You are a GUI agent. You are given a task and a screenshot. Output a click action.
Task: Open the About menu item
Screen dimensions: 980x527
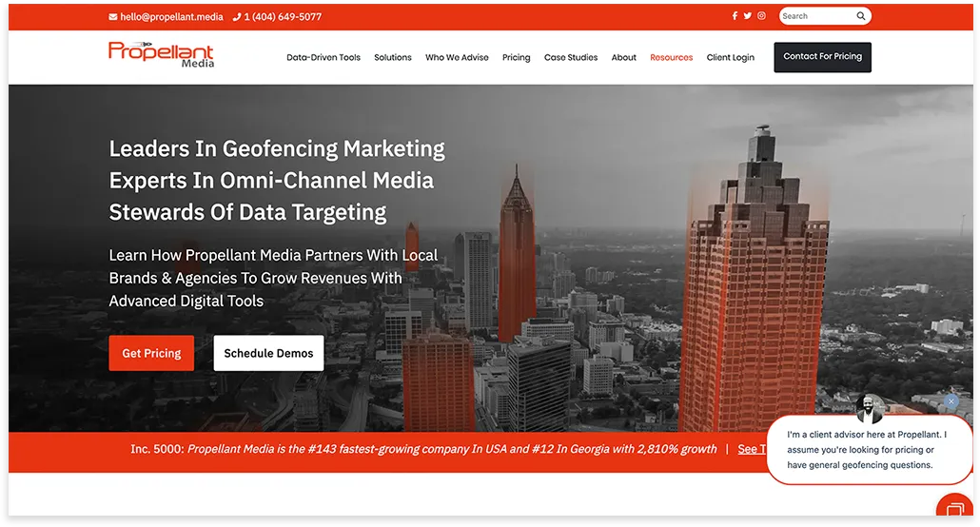coord(624,57)
